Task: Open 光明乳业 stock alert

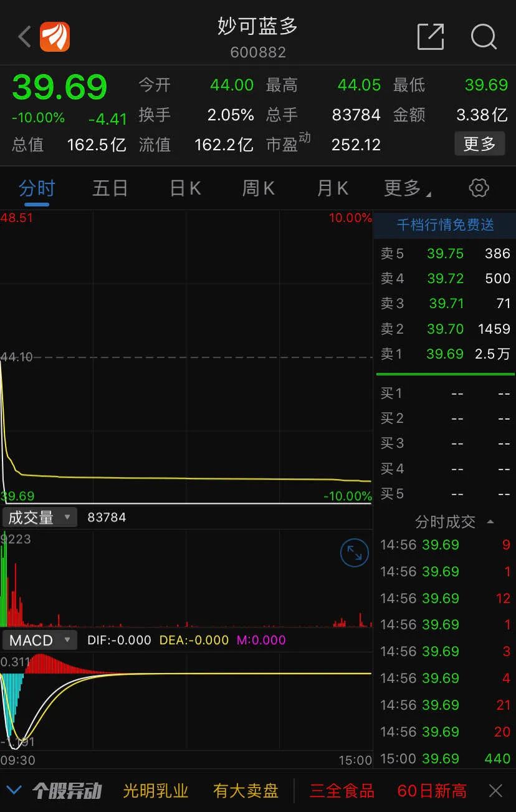Action: point(156,791)
